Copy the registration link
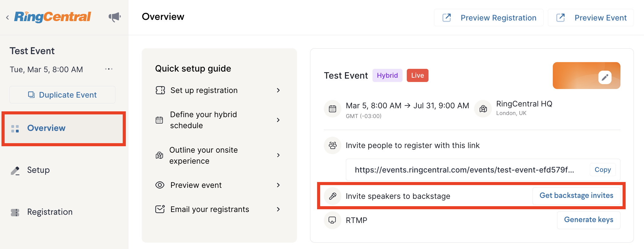Screen dimensions: 644x249 click(x=603, y=170)
